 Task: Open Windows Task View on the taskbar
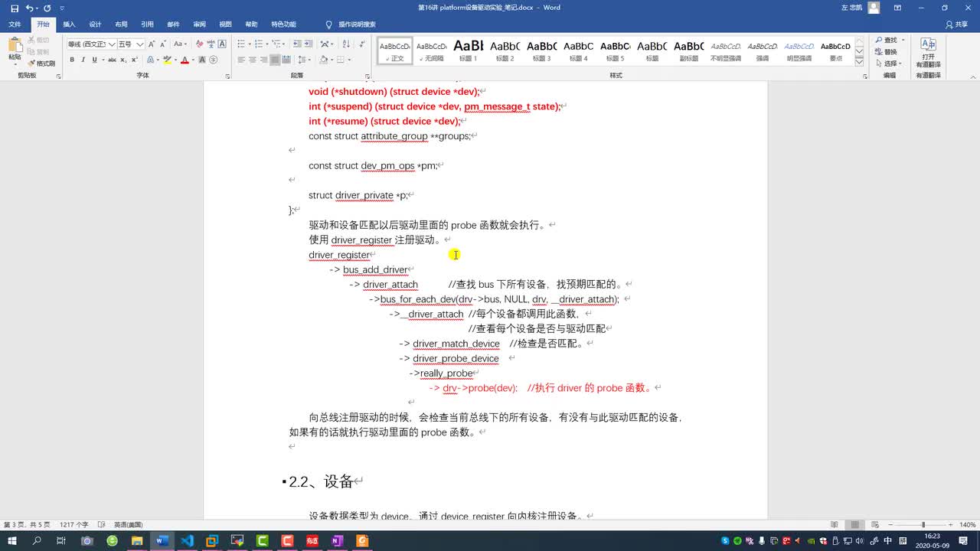pyautogui.click(x=61, y=541)
